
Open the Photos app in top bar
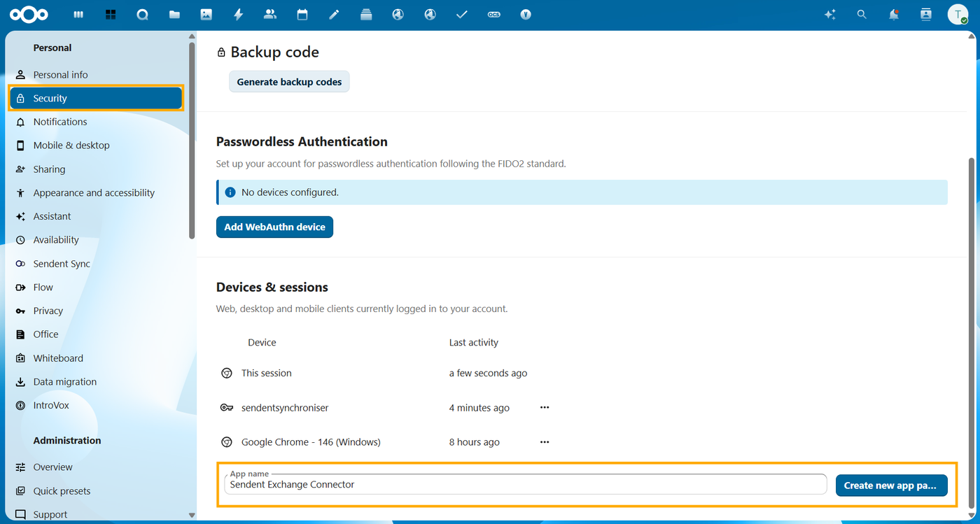pos(206,15)
